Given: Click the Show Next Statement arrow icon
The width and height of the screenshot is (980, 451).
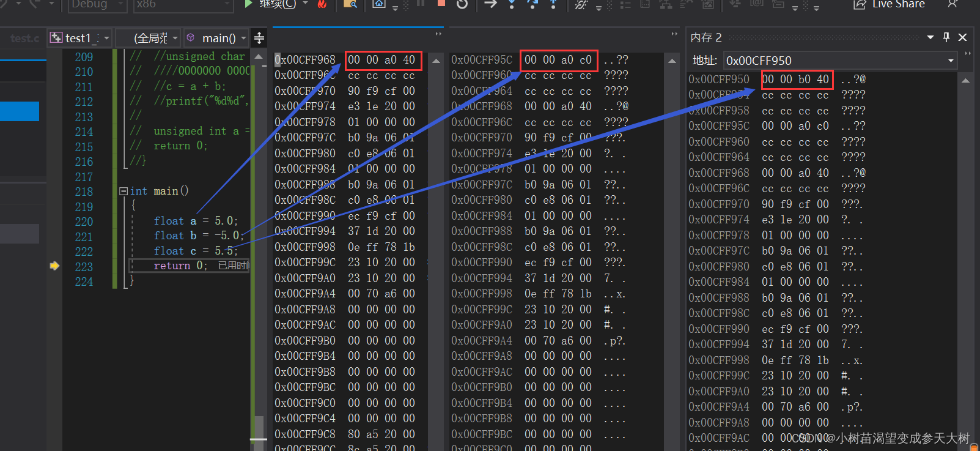Looking at the screenshot, I should tap(490, 4).
